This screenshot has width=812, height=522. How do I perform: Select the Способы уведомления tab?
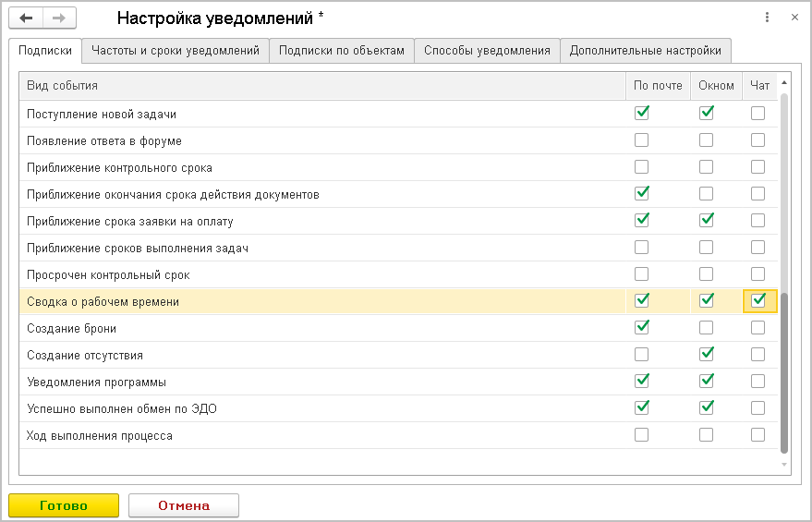pos(487,51)
